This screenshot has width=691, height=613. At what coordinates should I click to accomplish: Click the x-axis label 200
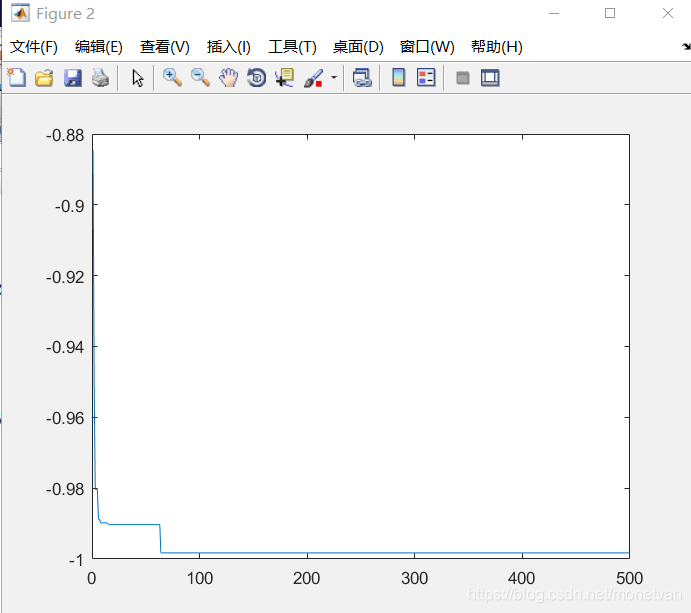coord(307,578)
